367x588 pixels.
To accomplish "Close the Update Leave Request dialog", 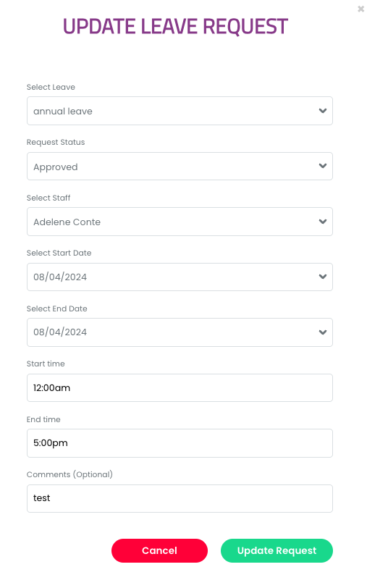I will click(x=360, y=9).
